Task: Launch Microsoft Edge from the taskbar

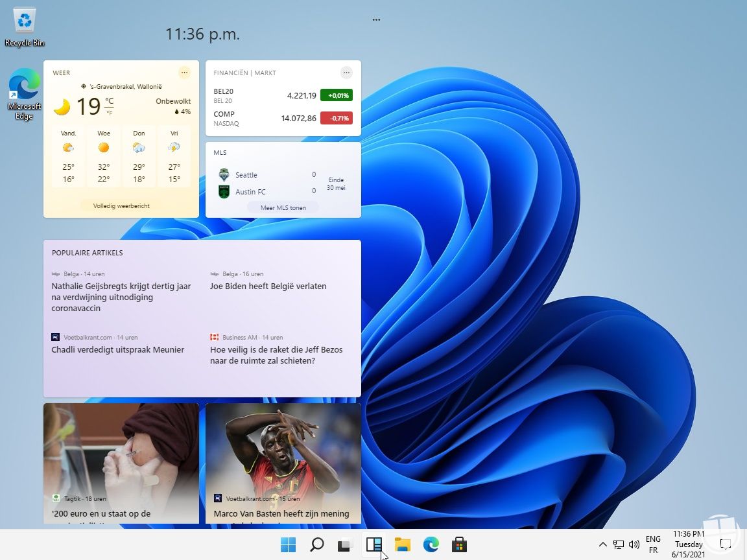Action: pos(431,544)
